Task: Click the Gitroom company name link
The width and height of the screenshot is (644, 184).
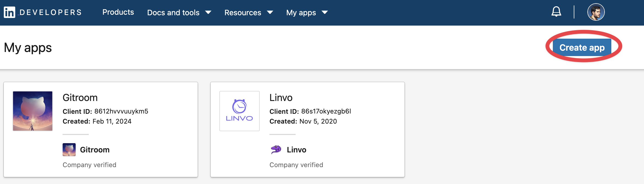Action: [95, 150]
